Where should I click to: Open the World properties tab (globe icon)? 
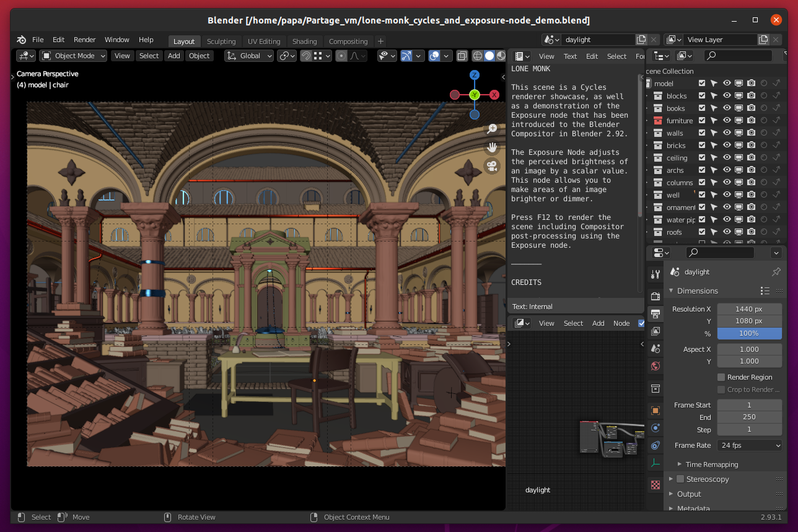[x=655, y=366]
